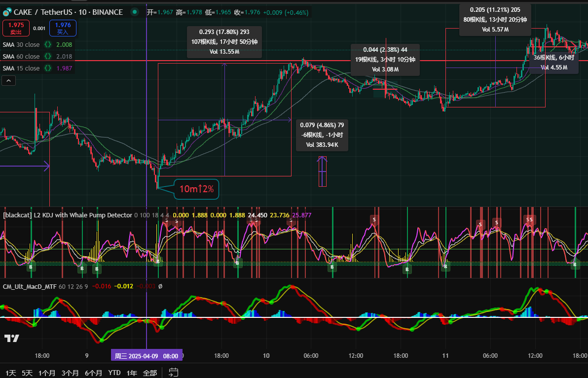The image size is (588, 378).
Task: Select the YTD time range
Action: pyautogui.click(x=114, y=373)
